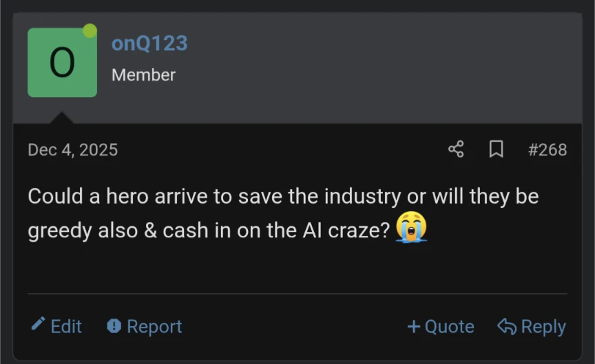Click the crying emoji in the post
The height and width of the screenshot is (364, 595).
coord(411,228)
